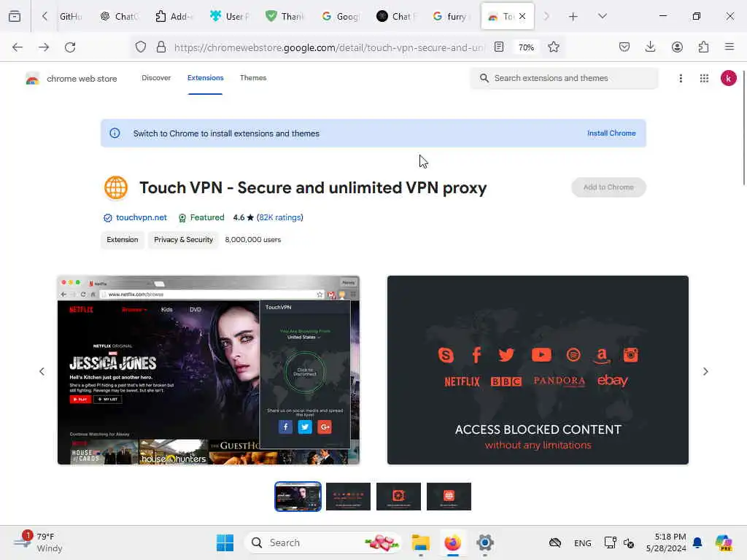List all tabs dropdown arrow

[602, 17]
